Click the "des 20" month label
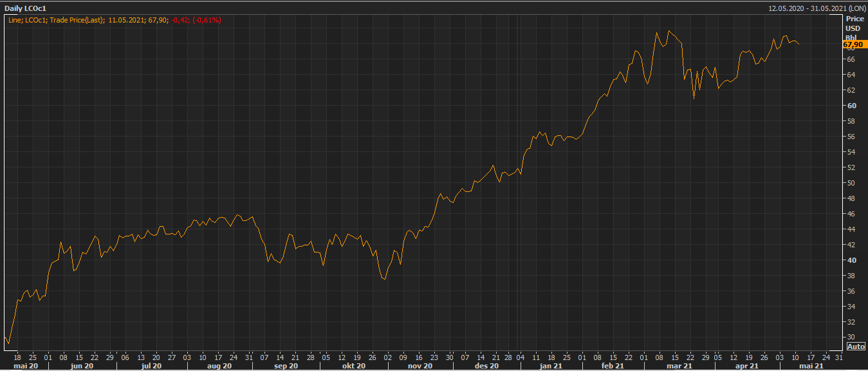 [x=486, y=366]
